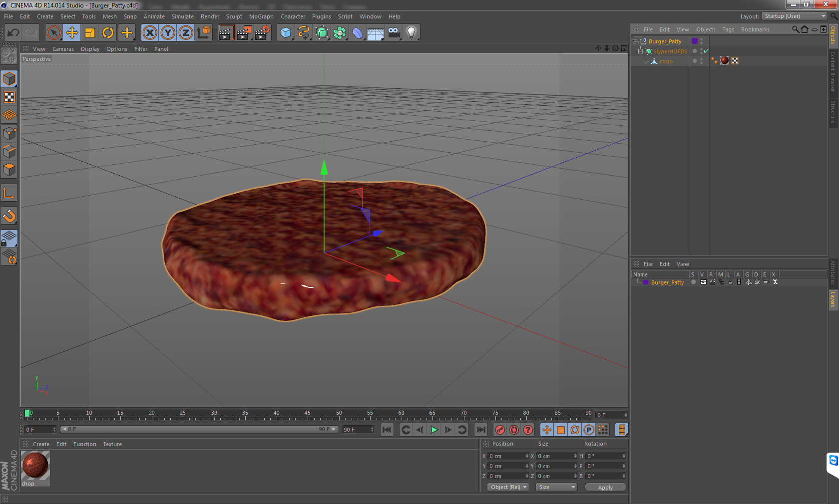839x504 pixels.
Task: Add a floor environment object
Action: (376, 33)
